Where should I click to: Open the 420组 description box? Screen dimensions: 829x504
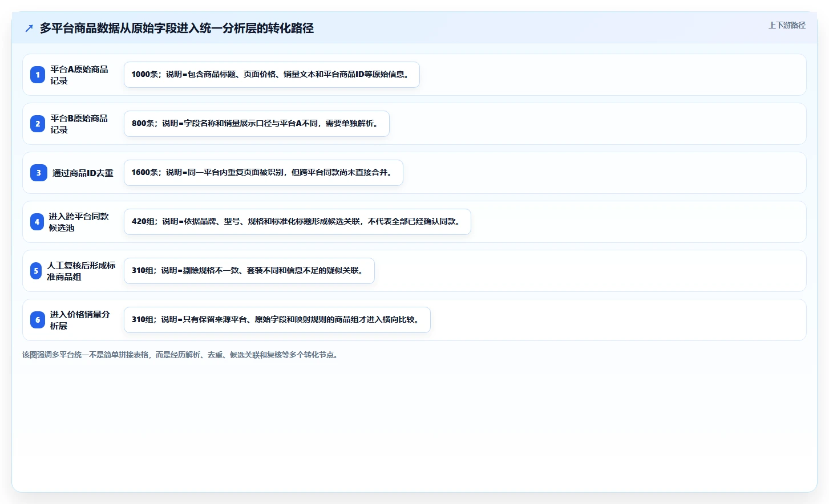tap(297, 222)
